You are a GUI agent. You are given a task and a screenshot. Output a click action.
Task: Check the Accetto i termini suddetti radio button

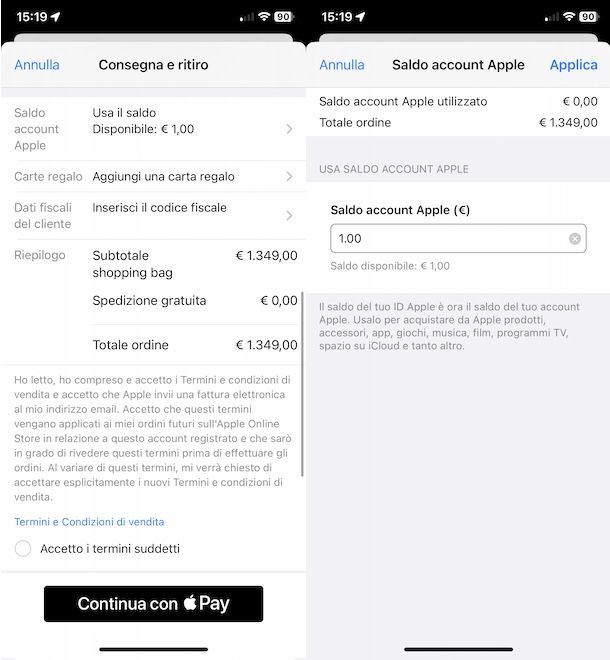point(23,548)
